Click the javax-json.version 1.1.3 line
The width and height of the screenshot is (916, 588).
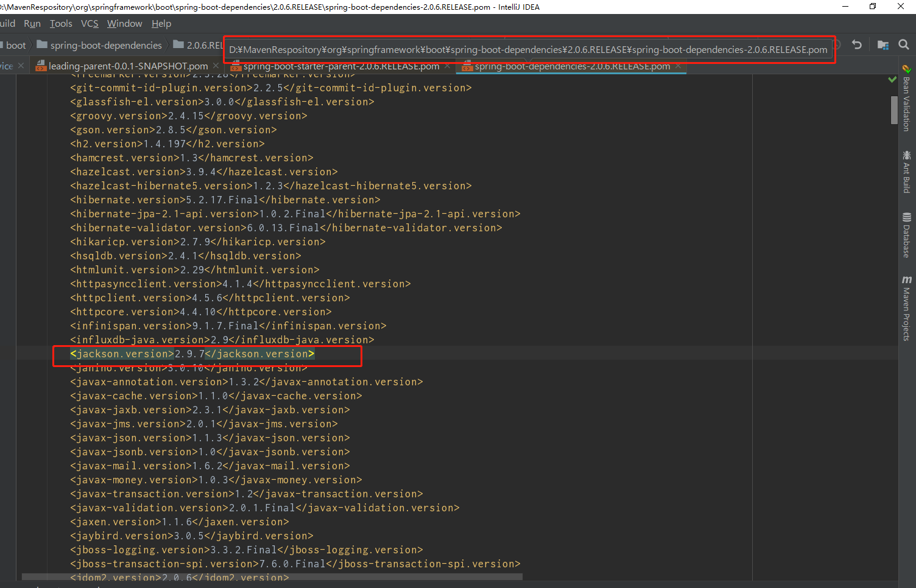pyautogui.click(x=210, y=438)
